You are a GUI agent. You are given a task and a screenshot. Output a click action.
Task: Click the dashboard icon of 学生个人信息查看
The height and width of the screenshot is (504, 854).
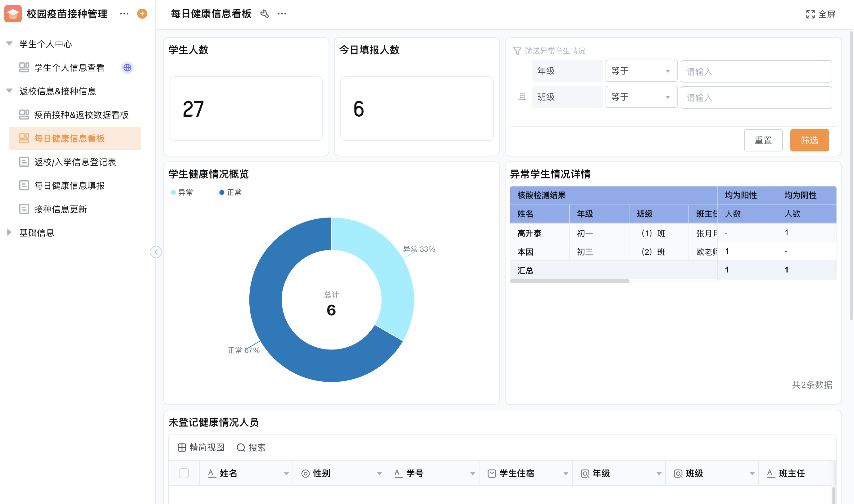pyautogui.click(x=24, y=67)
